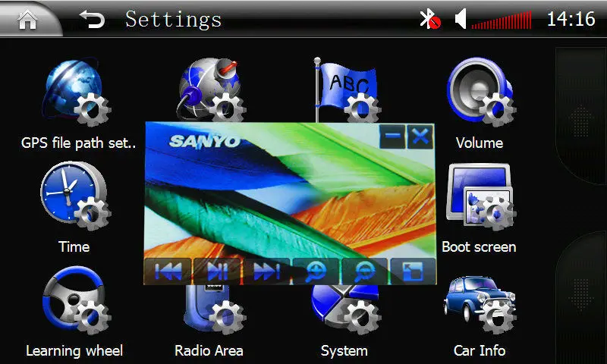Zoom in on the feather image
The image size is (607, 364).
(316, 271)
